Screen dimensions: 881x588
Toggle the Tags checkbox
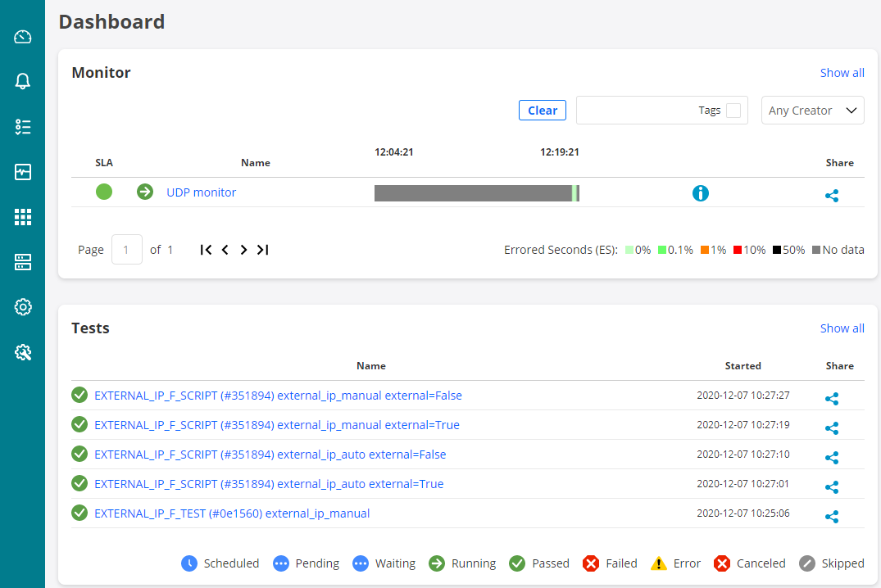733,111
